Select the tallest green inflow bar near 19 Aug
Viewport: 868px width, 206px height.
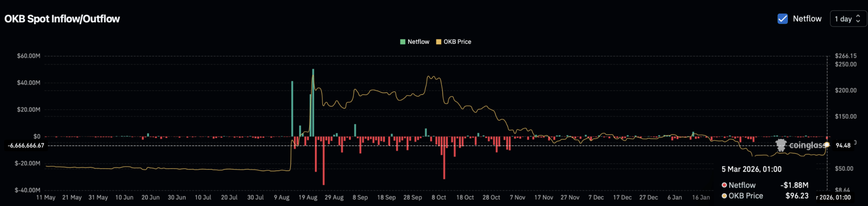point(313,102)
